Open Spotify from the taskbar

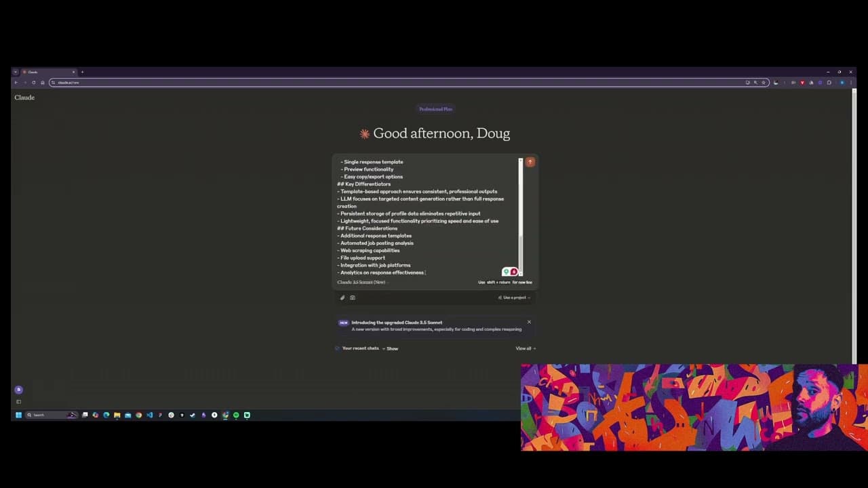click(236, 415)
